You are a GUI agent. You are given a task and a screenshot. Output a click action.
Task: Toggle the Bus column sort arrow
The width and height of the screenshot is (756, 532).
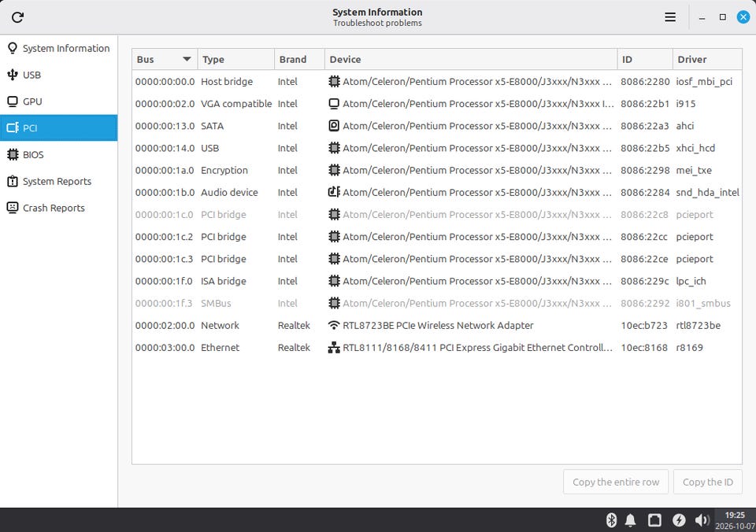tap(187, 59)
